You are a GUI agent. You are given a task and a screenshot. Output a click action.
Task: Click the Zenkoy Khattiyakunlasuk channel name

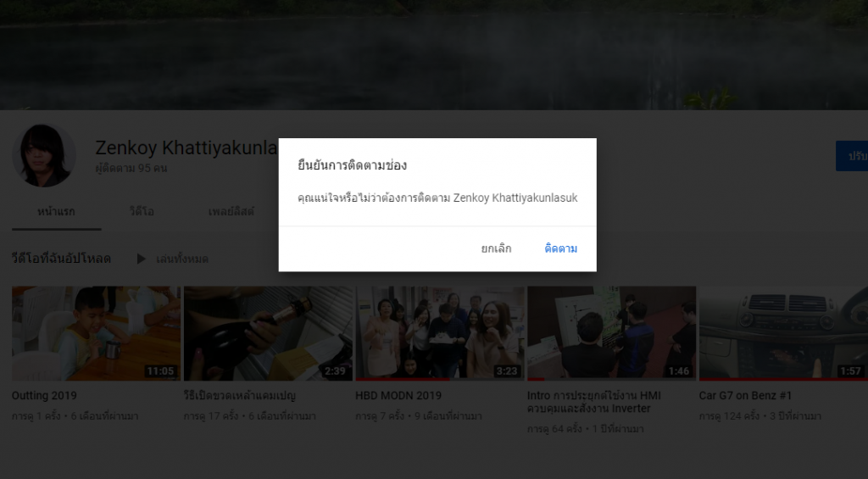point(186,148)
